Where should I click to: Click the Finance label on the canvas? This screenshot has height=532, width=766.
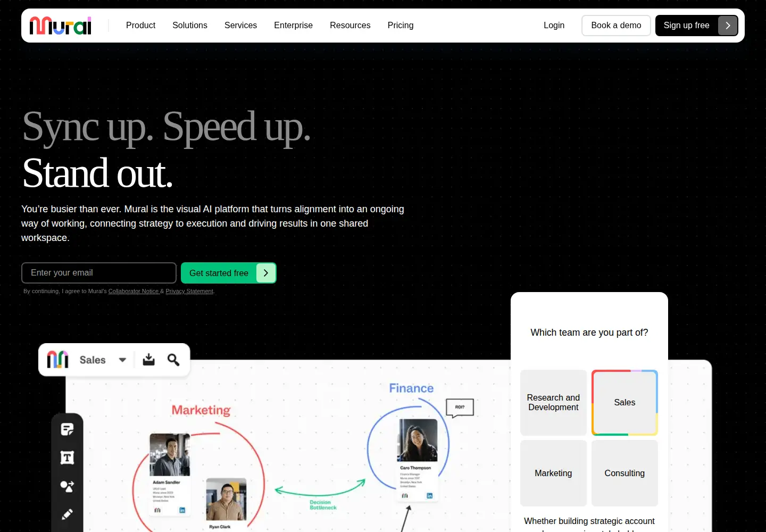point(411,388)
